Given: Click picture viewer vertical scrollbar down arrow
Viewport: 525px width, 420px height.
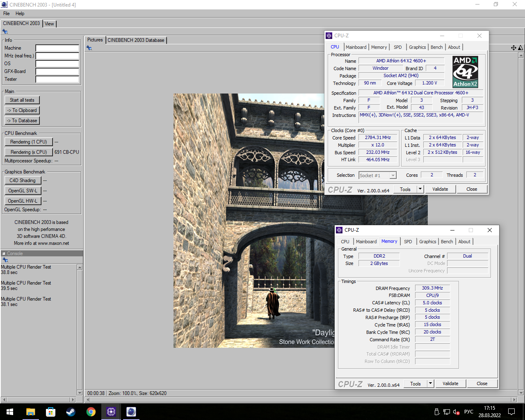Looking at the screenshot, I should (521, 393).
